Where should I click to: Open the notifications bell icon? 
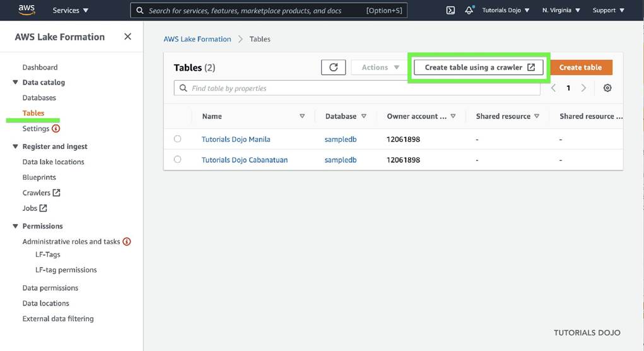[469, 10]
